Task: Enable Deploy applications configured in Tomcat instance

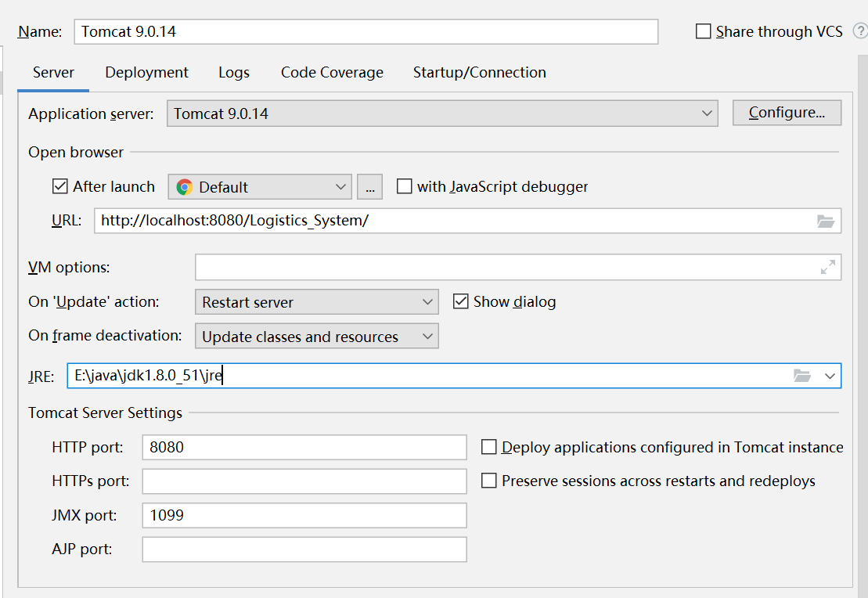Action: tap(489, 447)
